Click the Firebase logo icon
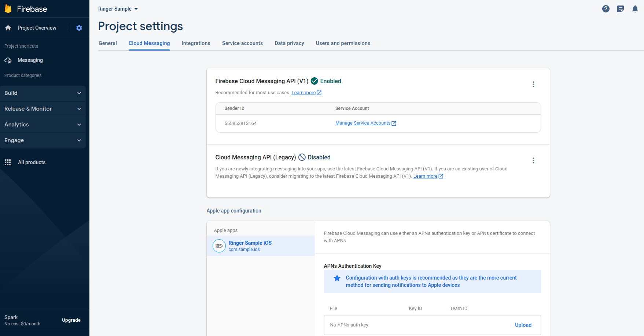The height and width of the screenshot is (336, 644). click(x=8, y=9)
